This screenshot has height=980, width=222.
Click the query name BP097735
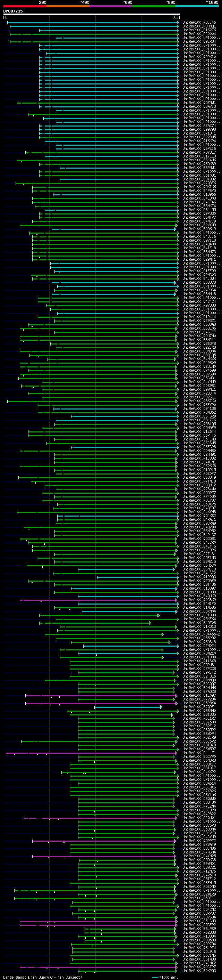(x=13, y=11)
